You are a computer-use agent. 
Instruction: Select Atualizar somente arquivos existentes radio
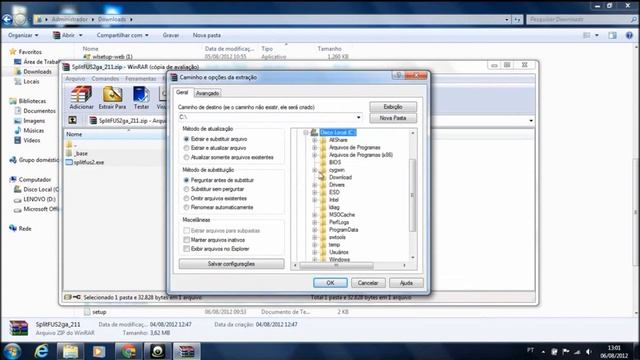click(186, 157)
